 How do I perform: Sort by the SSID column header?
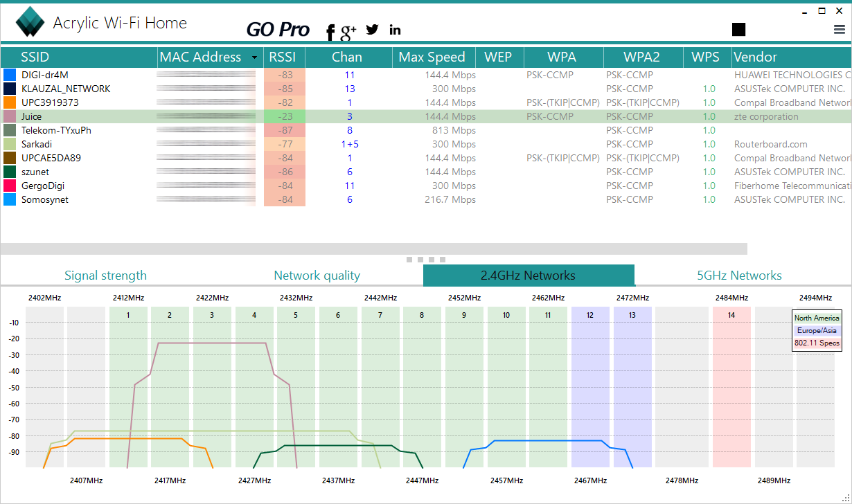coord(79,57)
